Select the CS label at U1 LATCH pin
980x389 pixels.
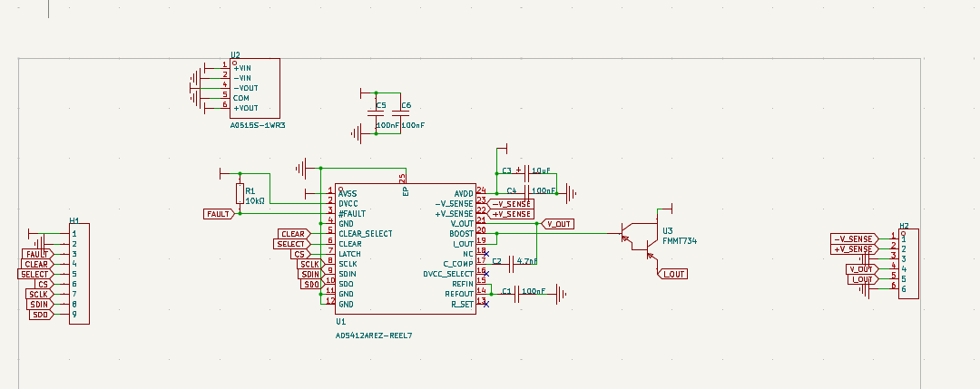pos(302,255)
